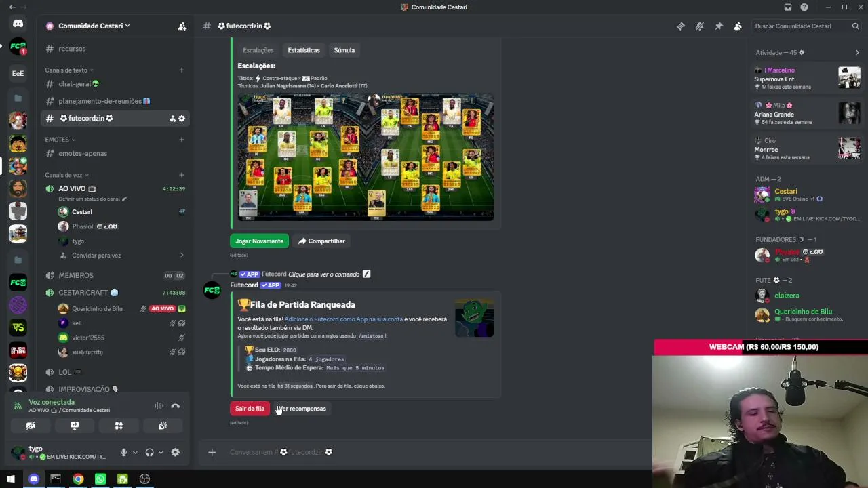868x488 pixels.
Task: Switch to Estatísticas tab
Action: click(x=304, y=50)
